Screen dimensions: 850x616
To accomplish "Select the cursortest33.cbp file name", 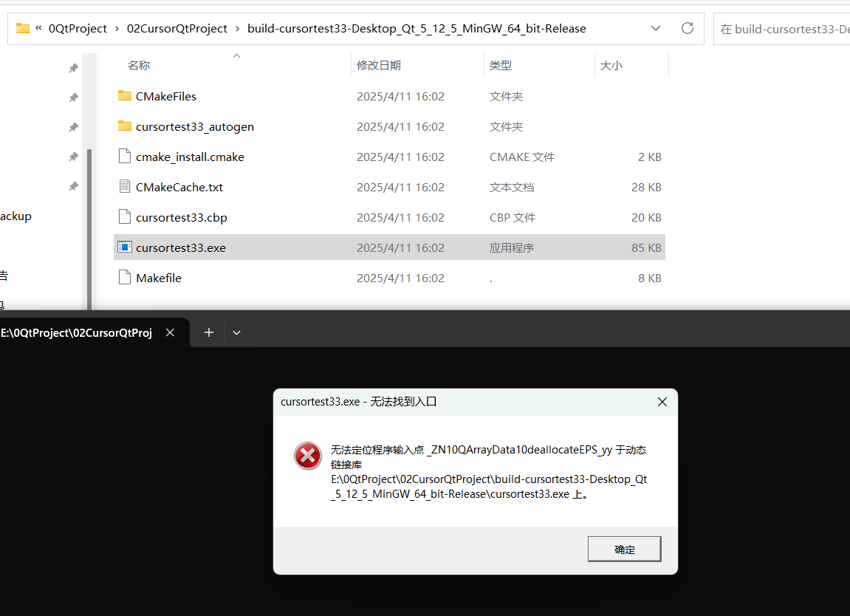I will [x=182, y=217].
